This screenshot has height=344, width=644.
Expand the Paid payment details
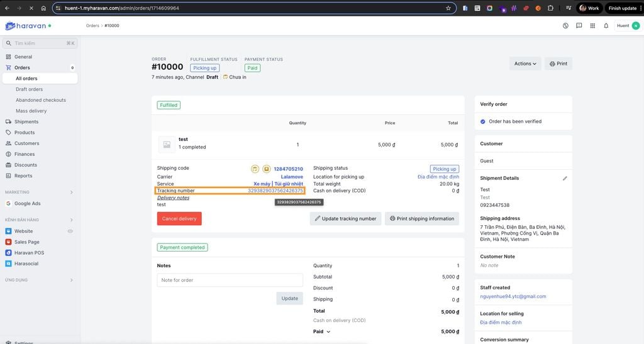[321, 331]
